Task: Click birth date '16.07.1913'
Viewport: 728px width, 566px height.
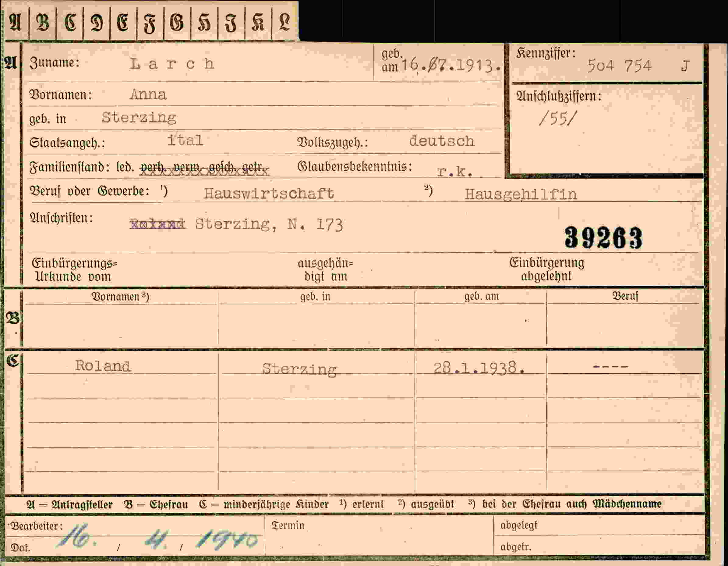Action: [451, 65]
